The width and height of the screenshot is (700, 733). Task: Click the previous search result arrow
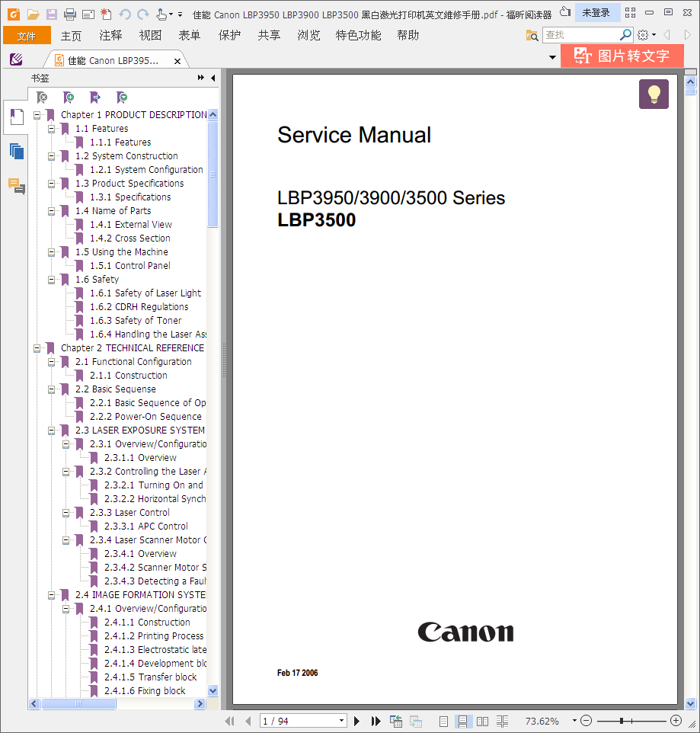coord(667,34)
